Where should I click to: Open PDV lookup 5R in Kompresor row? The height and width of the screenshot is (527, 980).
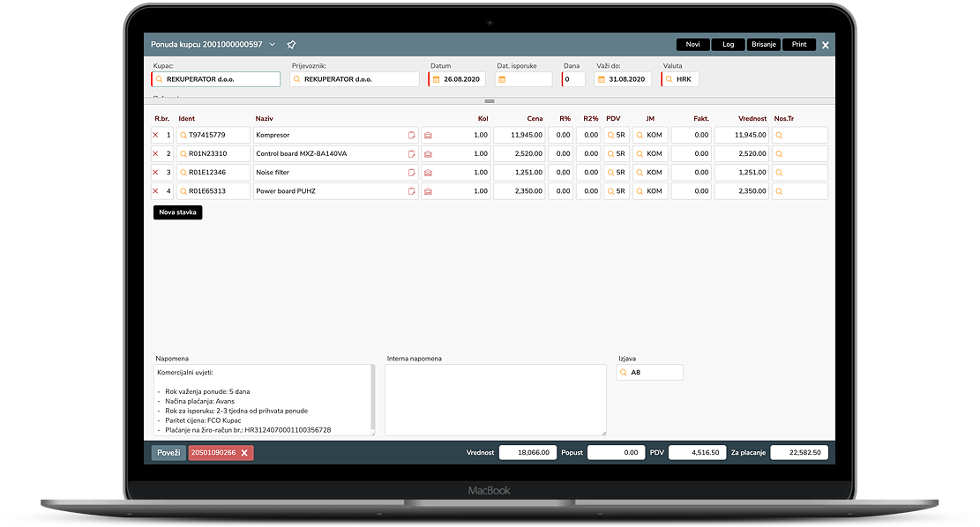(x=610, y=136)
